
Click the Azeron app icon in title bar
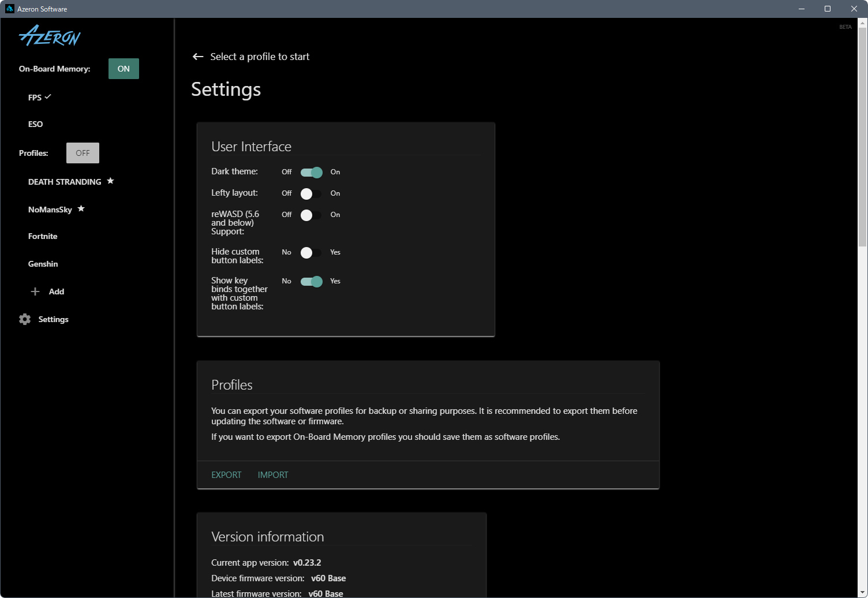9,9
